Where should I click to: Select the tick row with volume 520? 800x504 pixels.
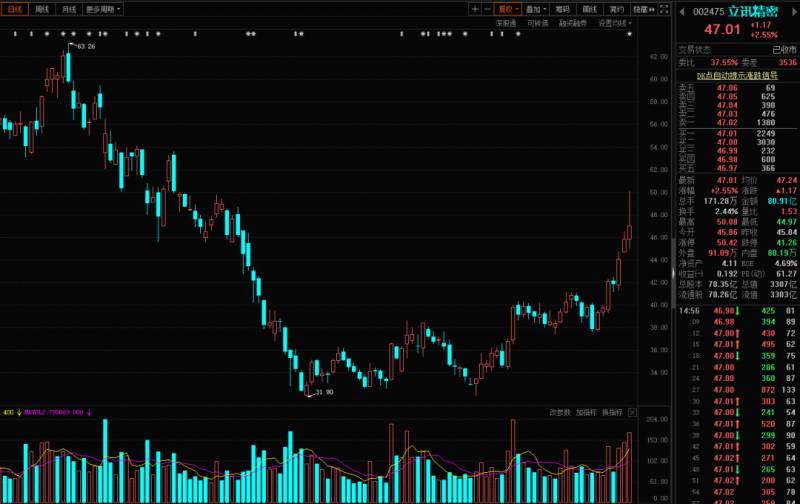click(738, 424)
